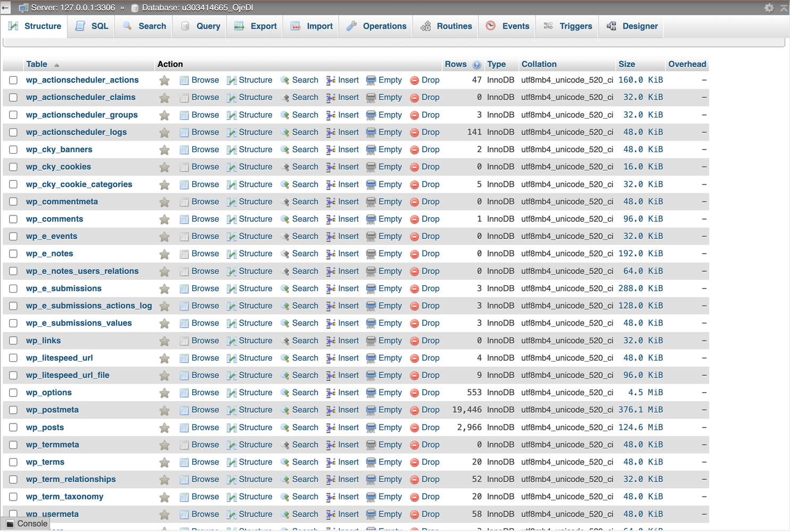Screen dimensions: 790x532
Task: Select the wp_e_submissions row checkbox
Action: 13,289
